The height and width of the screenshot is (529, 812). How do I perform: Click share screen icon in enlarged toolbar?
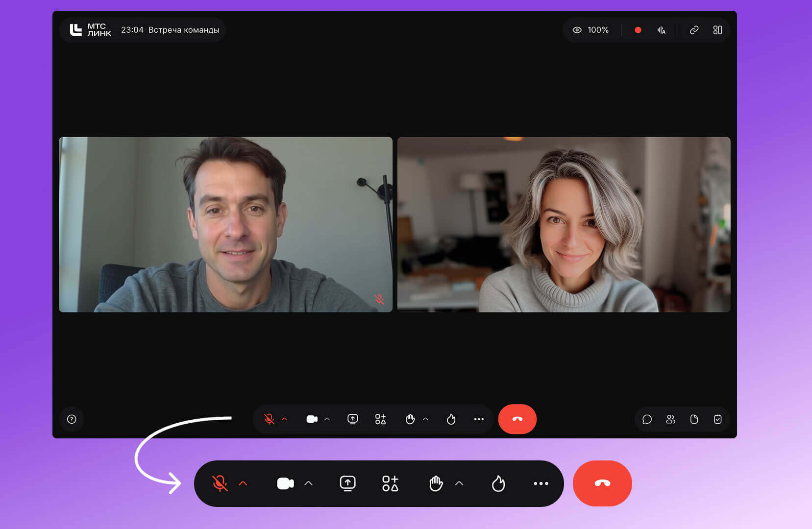point(347,483)
